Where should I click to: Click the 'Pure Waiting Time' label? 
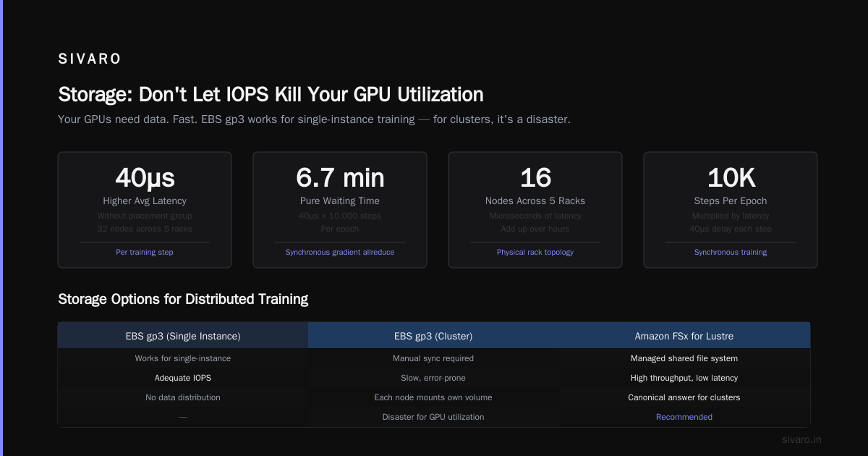point(340,200)
